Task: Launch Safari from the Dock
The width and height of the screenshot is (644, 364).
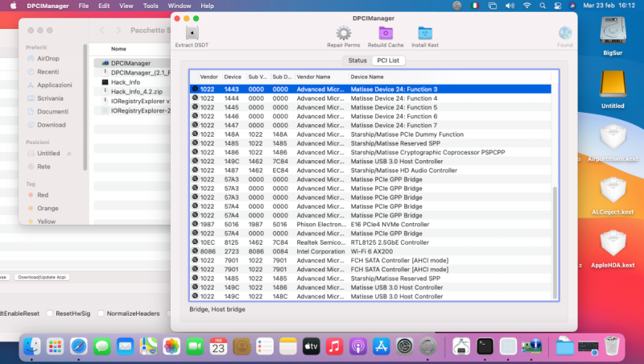Action: click(x=78, y=346)
